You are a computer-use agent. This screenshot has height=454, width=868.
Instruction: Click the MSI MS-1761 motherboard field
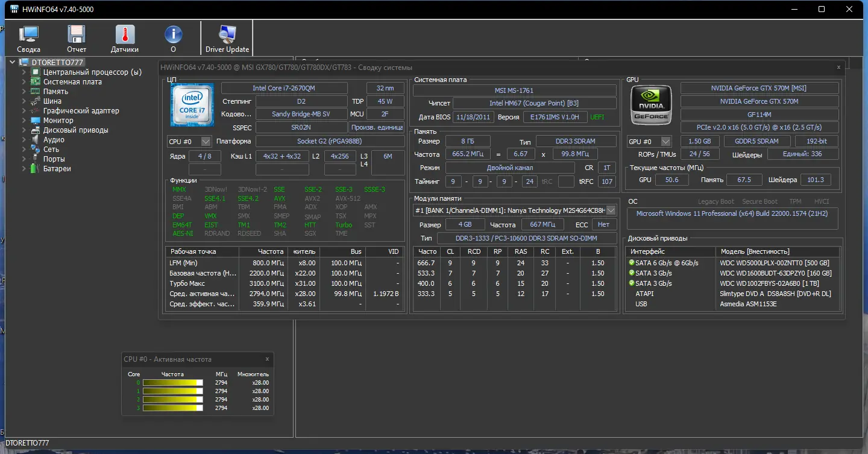pyautogui.click(x=514, y=90)
